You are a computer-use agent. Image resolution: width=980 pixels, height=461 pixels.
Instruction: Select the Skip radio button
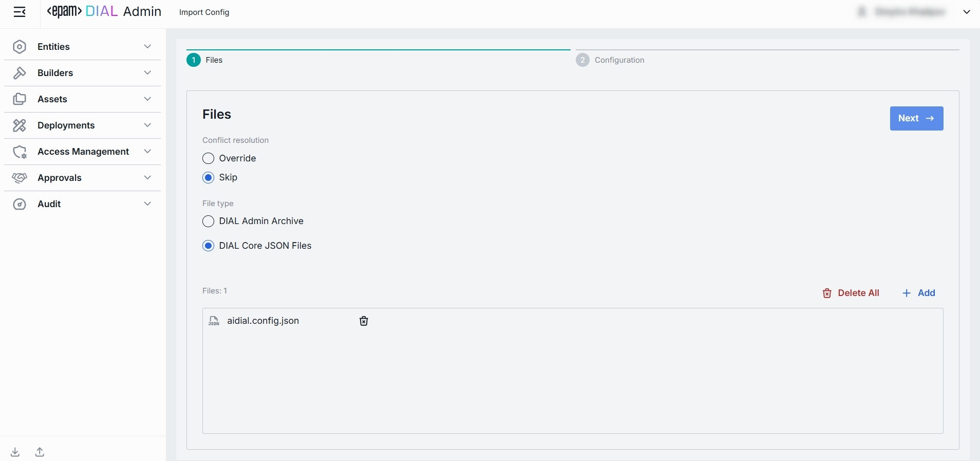coord(208,177)
